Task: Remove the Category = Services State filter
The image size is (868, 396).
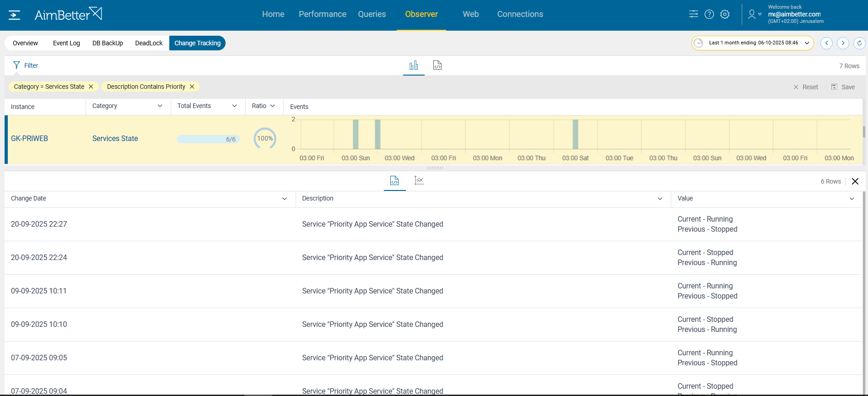Action: (91, 87)
